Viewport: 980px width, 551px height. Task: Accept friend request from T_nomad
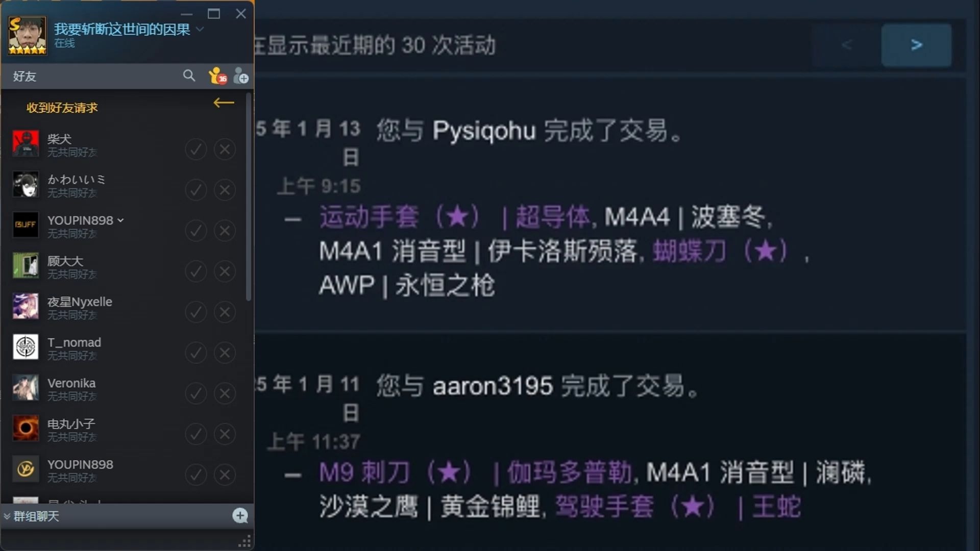195,353
